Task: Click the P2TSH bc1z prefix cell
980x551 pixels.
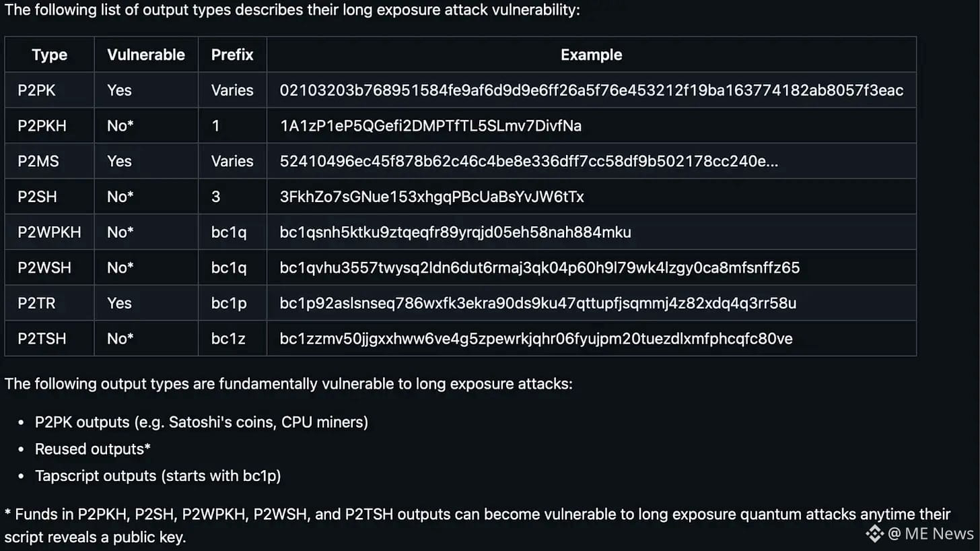Action: tap(232, 339)
